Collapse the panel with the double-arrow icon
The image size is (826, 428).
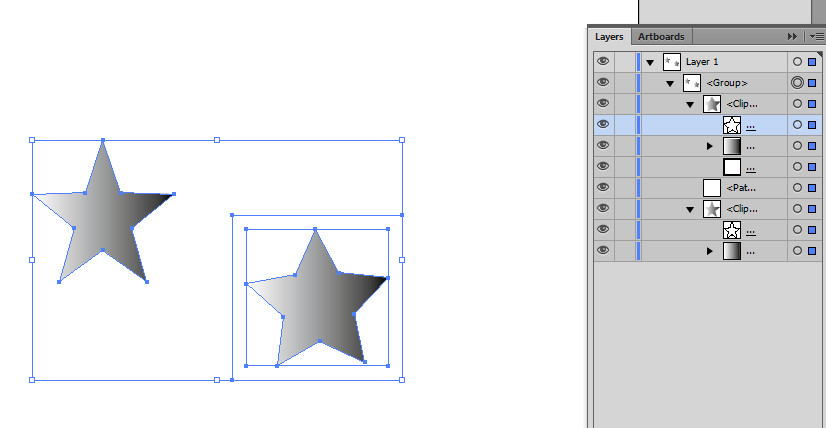792,36
